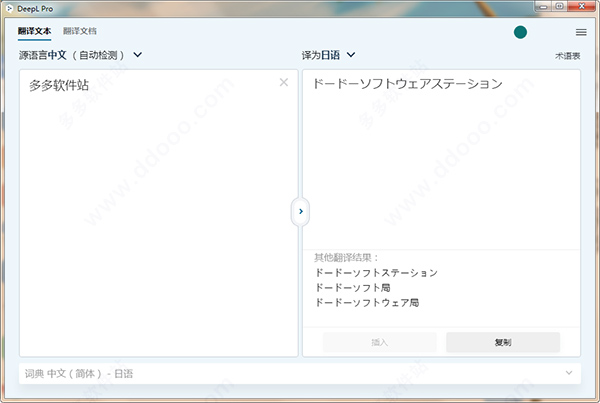
Task: Open the target language 译为日语 dropdown
Action: (x=328, y=55)
